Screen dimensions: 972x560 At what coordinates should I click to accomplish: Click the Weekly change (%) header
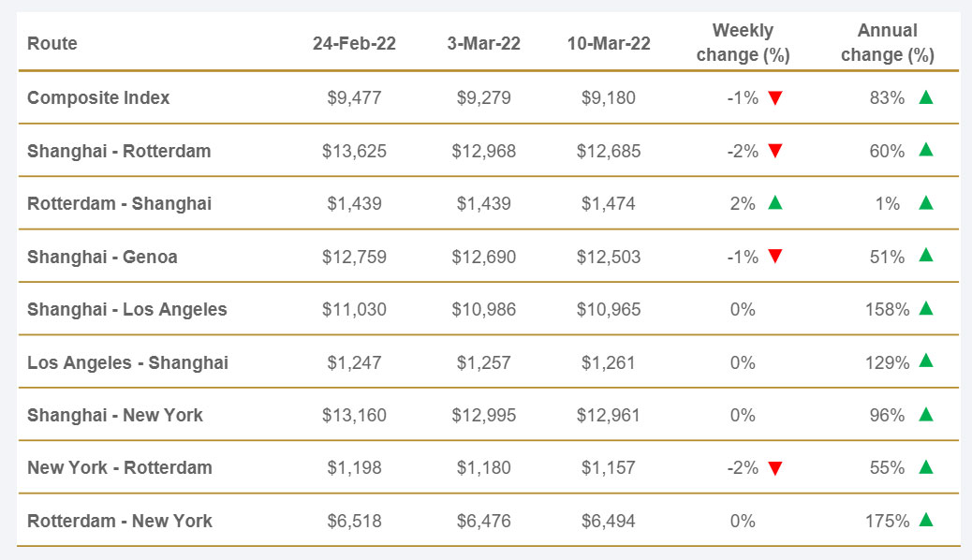[743, 43]
